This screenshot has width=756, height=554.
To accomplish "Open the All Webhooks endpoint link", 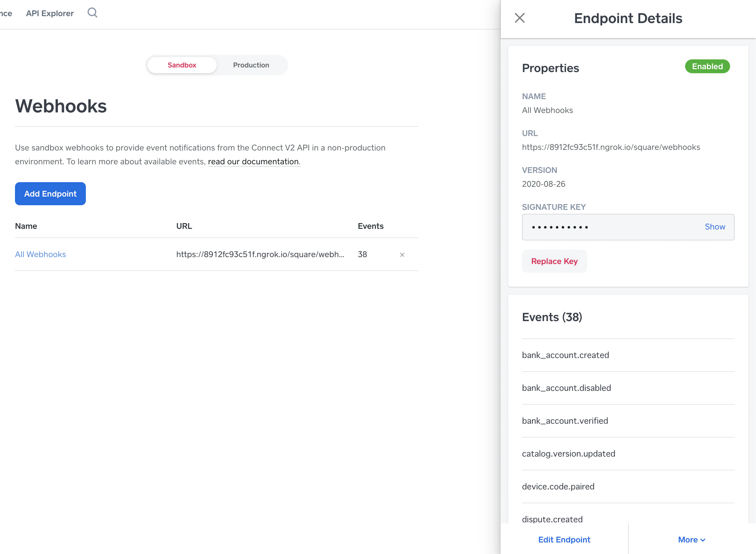I will pyautogui.click(x=41, y=255).
